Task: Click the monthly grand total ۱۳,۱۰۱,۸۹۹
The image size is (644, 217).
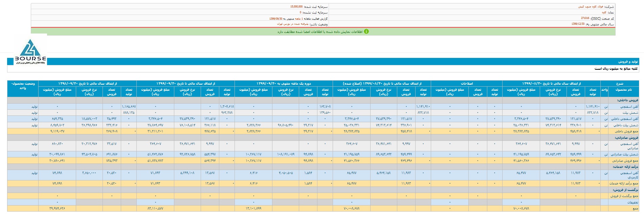Action: coord(253,209)
